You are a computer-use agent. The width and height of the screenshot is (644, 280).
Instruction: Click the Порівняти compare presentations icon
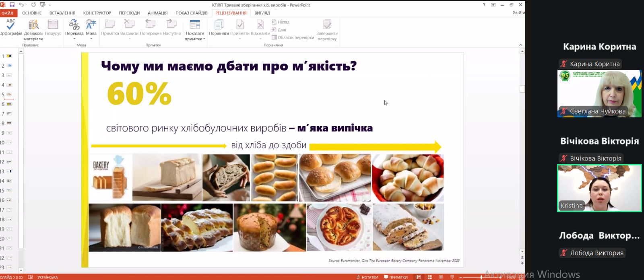tap(219, 27)
